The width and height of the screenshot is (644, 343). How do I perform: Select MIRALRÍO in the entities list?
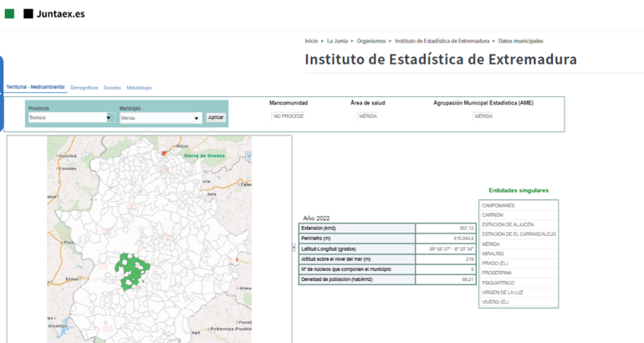tap(519, 253)
